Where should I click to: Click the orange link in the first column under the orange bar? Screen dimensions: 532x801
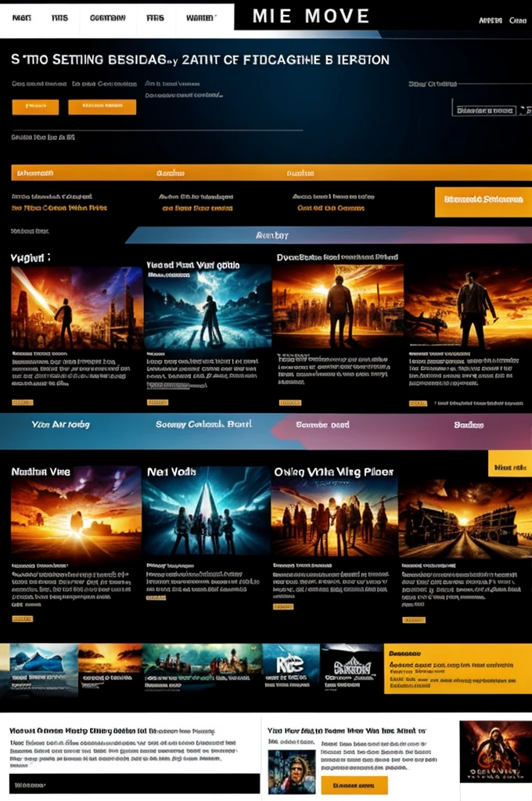click(59, 208)
